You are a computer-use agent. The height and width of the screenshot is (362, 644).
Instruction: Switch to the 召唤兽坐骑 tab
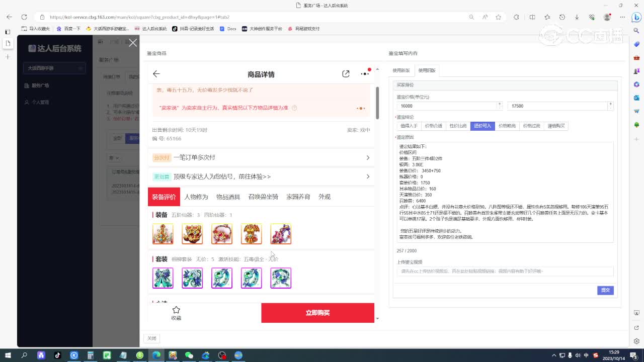tap(263, 197)
